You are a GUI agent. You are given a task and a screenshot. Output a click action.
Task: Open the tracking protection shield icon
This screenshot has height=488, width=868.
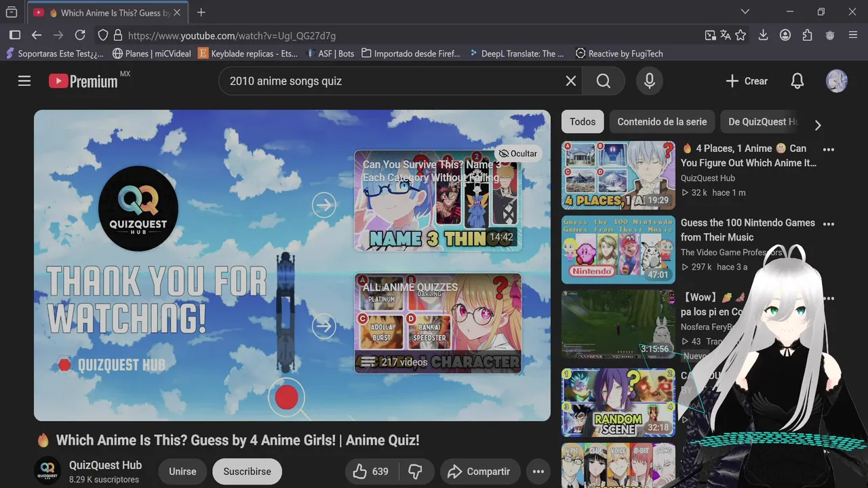[x=103, y=35]
